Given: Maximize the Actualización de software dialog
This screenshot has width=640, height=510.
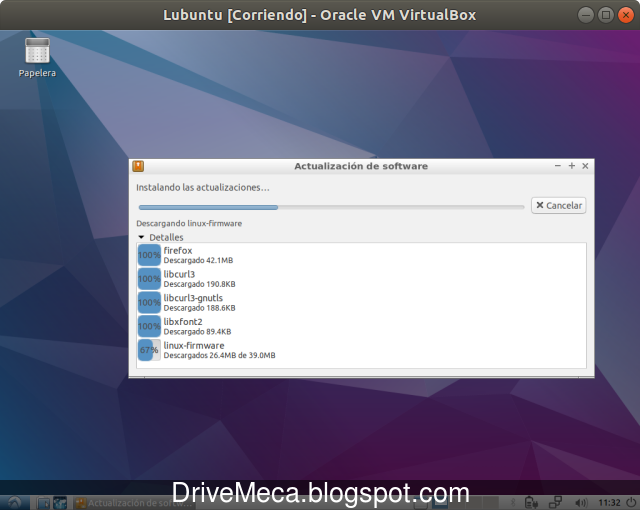Looking at the screenshot, I should coord(571,166).
